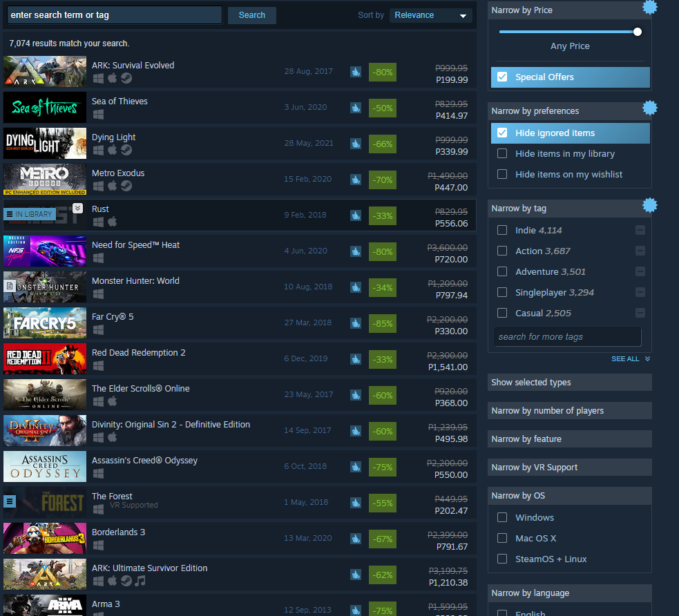Open the Metro Exodus game title
The image size is (679, 616).
click(118, 173)
